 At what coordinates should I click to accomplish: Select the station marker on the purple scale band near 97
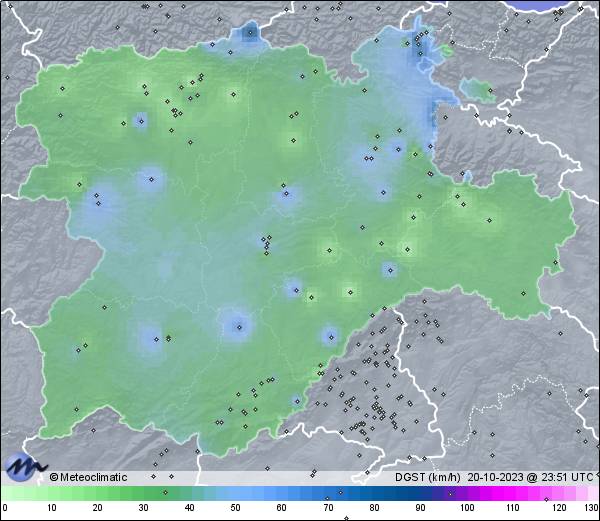450,494
